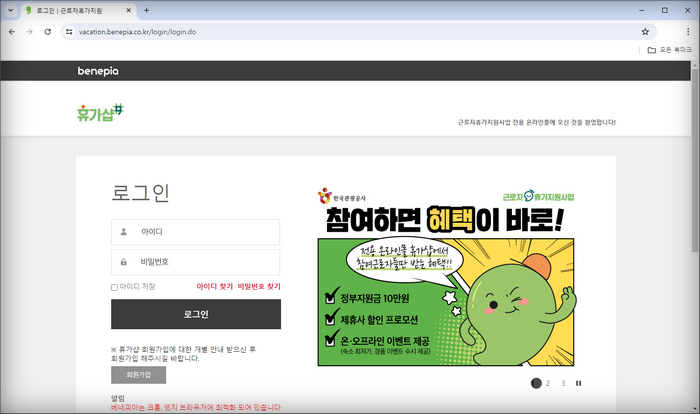Click the page vertical scrollbar thumb

pos(695,161)
